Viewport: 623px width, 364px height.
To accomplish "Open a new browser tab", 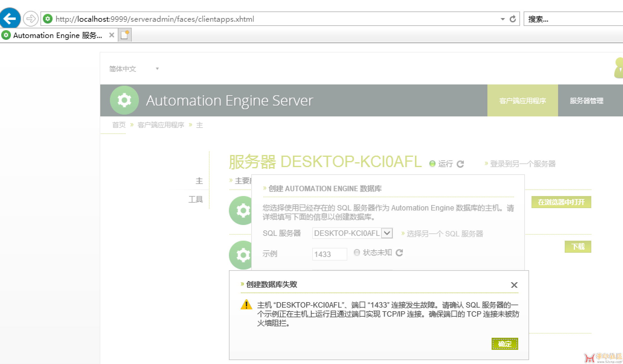I will (125, 35).
